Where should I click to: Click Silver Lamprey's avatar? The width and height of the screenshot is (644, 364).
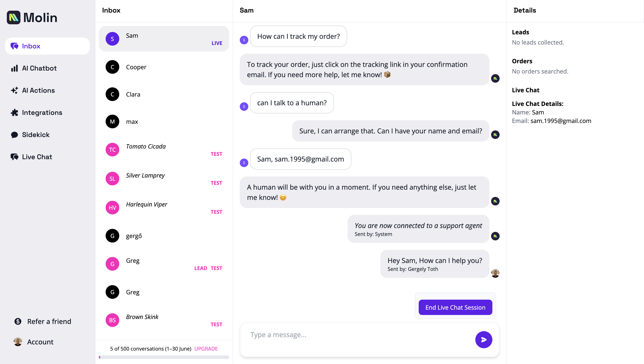[112, 178]
